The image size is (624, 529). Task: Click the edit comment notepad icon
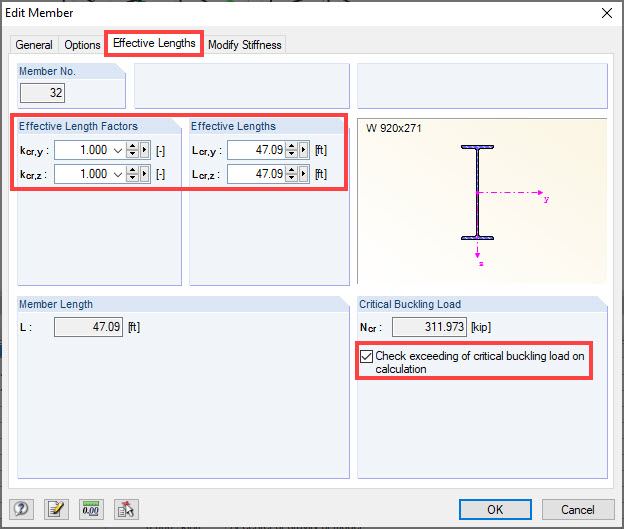(x=56, y=509)
